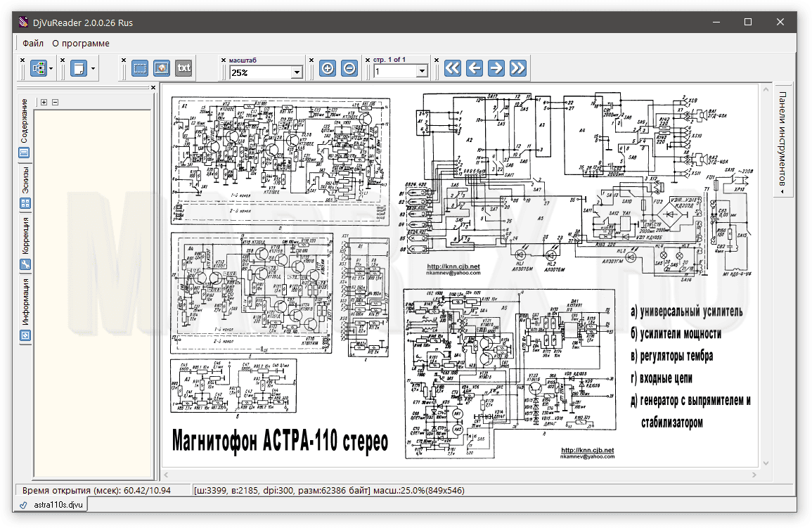Click the масштаб toolbar label

(x=243, y=60)
